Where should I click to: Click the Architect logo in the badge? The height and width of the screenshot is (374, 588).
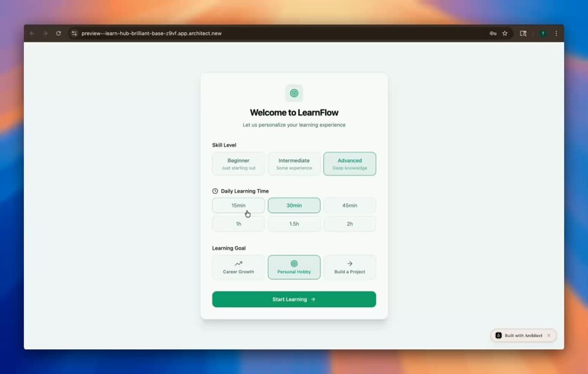click(498, 335)
